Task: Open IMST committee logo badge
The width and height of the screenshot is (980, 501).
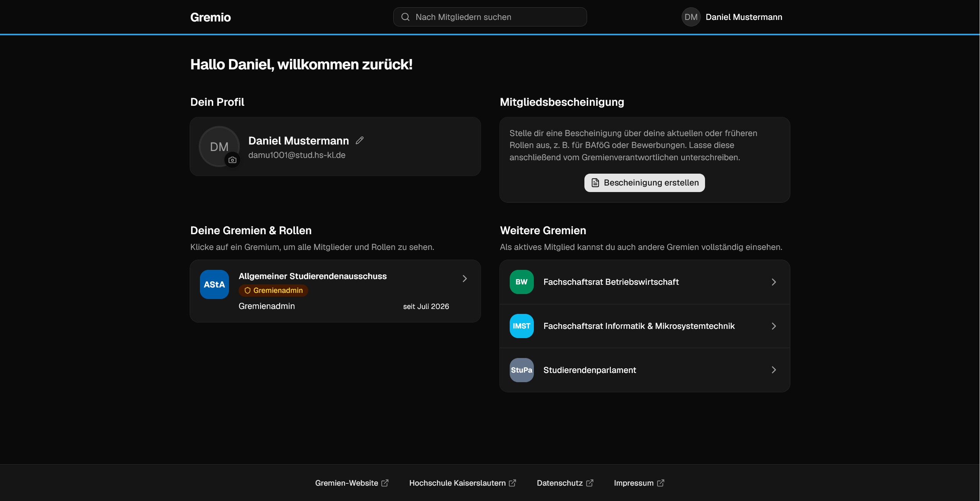Action: tap(521, 326)
